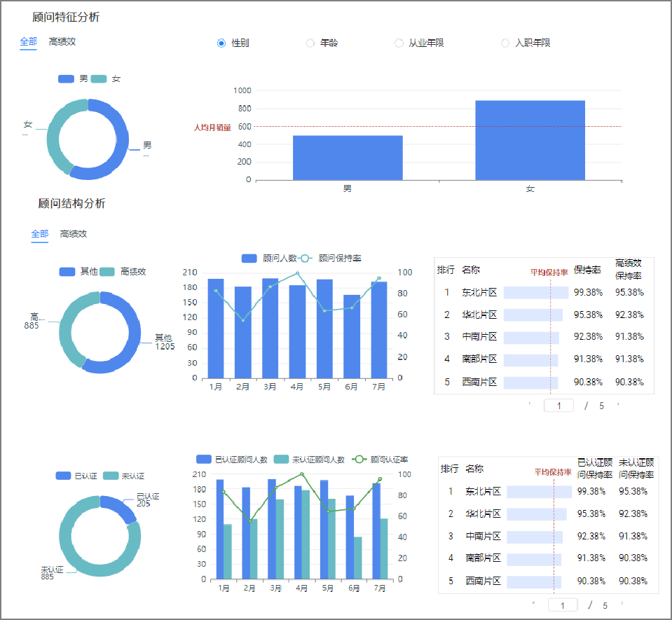The width and height of the screenshot is (672, 620).
Task: Go to next page in upper ranking table
Action: point(618,404)
